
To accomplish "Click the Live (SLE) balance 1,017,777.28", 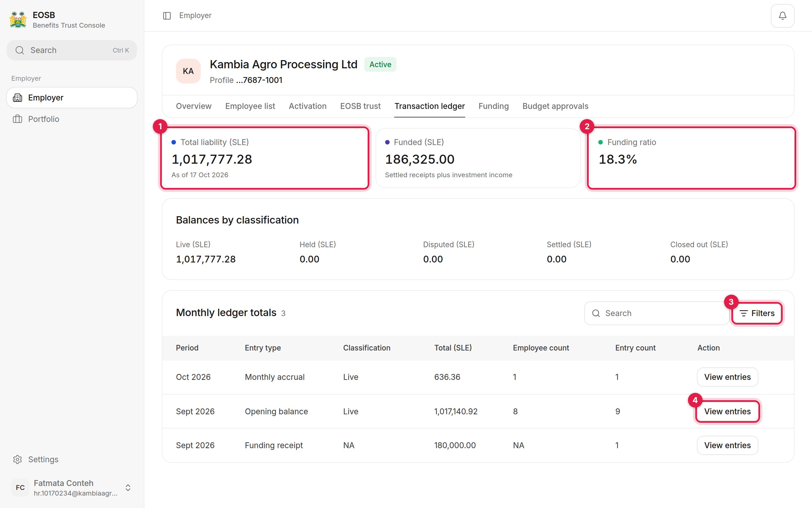I will point(206,259).
